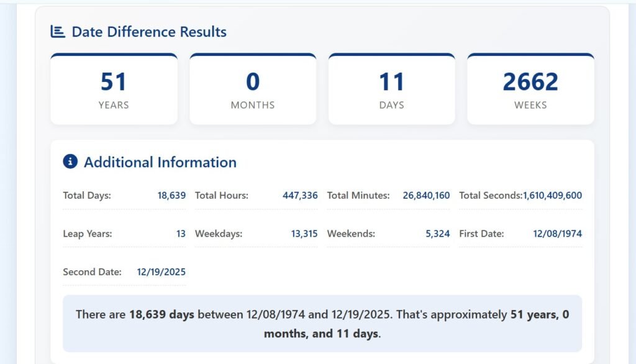Click the Total Minutes value 26,840,160
This screenshot has height=364, width=636.
coord(427,195)
